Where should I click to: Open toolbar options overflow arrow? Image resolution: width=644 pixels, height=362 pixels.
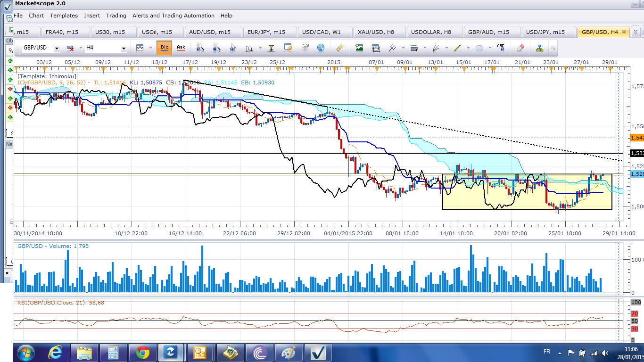coord(553,48)
